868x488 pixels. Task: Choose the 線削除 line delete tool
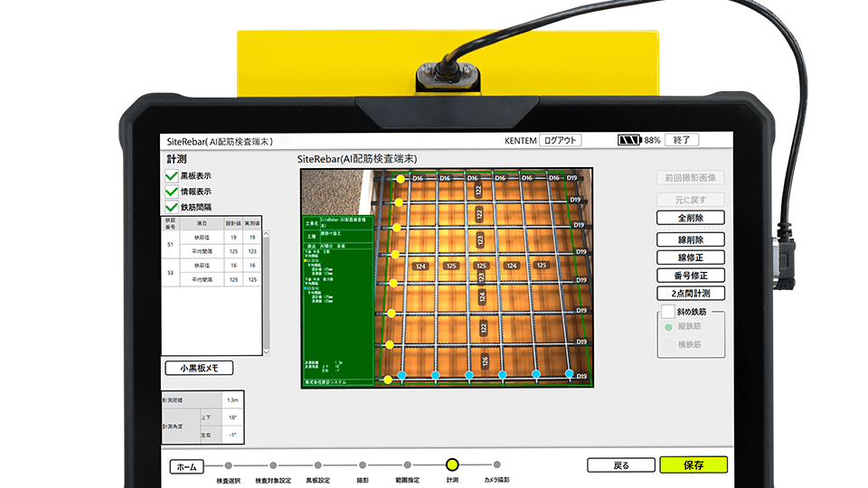coord(690,239)
